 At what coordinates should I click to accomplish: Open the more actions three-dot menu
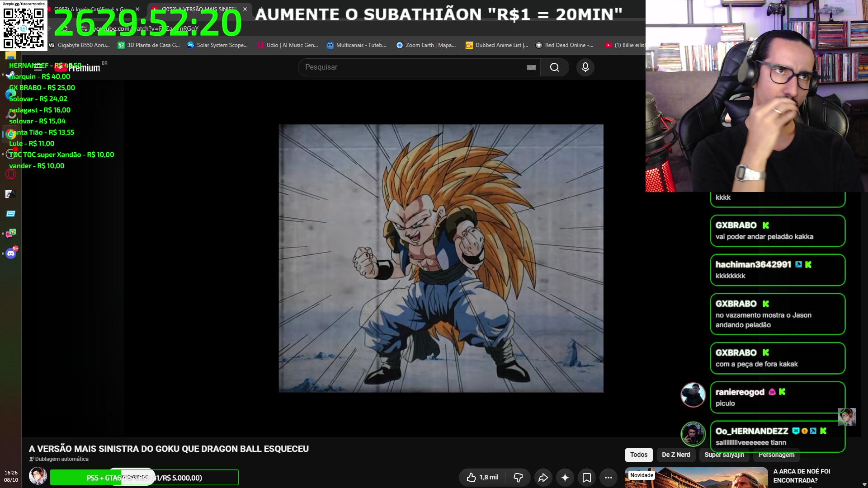click(609, 478)
